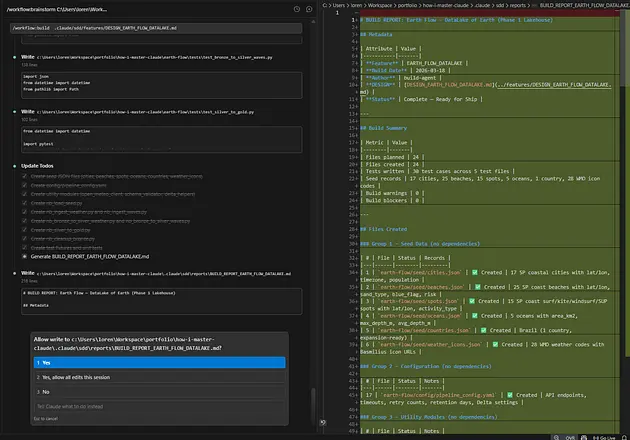This screenshot has width=630, height=440.
Task: Open the chat history clock icon
Action: coord(297,9)
